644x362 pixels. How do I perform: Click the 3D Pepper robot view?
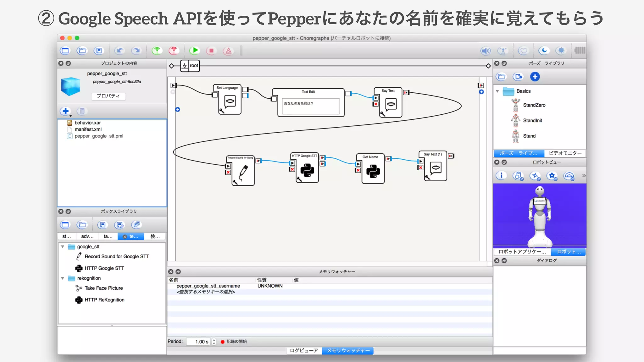click(x=540, y=216)
